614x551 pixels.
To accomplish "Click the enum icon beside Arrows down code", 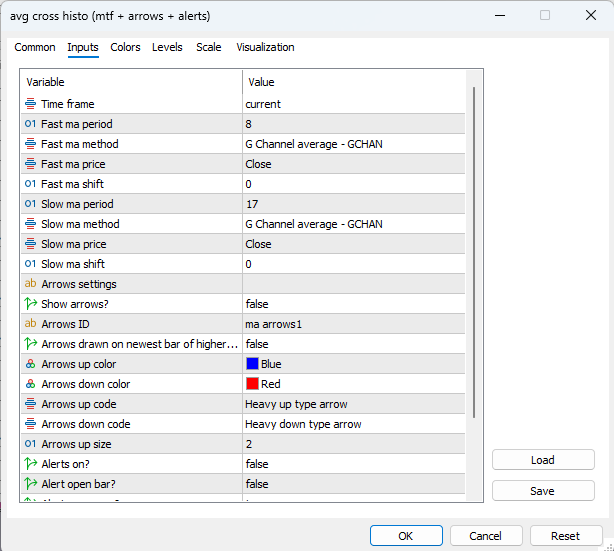I will click(x=30, y=424).
